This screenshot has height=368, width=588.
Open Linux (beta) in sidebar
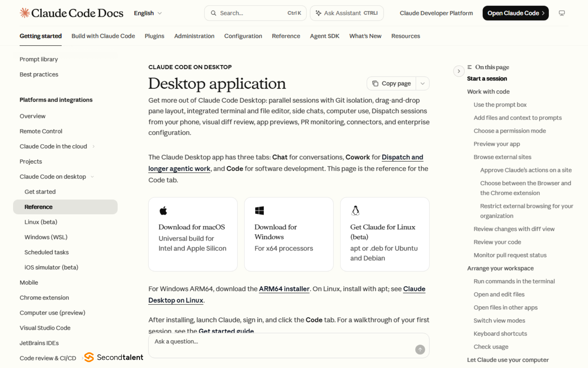click(41, 222)
